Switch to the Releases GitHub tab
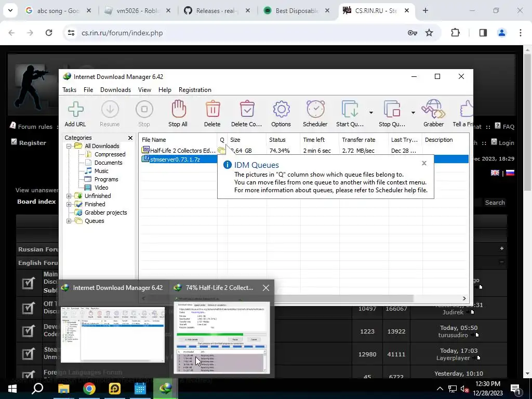532x399 pixels. click(217, 10)
